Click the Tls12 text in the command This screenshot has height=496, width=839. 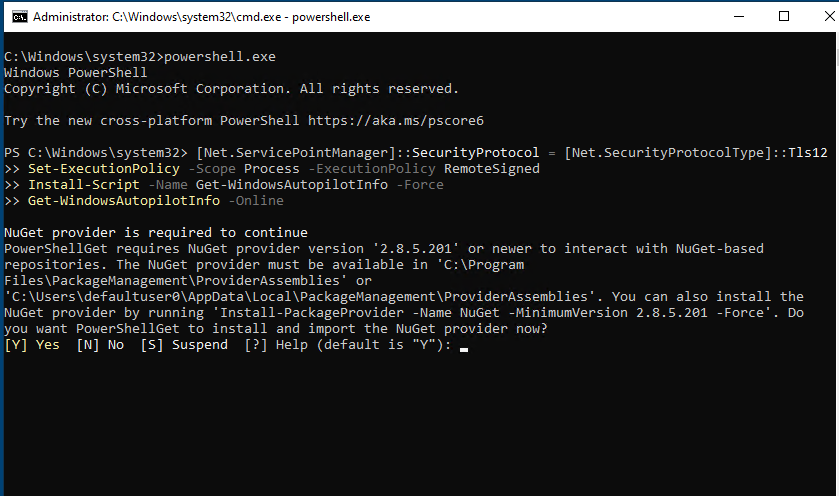[807, 153]
